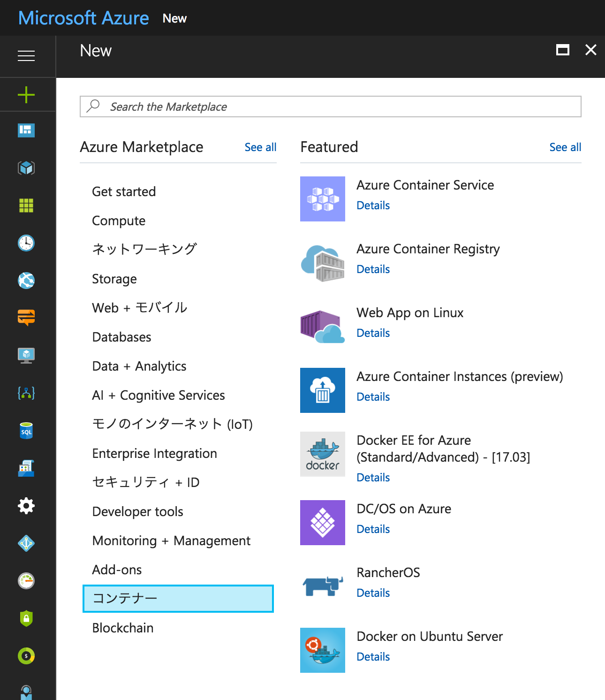605x700 pixels.
Task: Open Security Center green shield icon
Action: (26, 618)
